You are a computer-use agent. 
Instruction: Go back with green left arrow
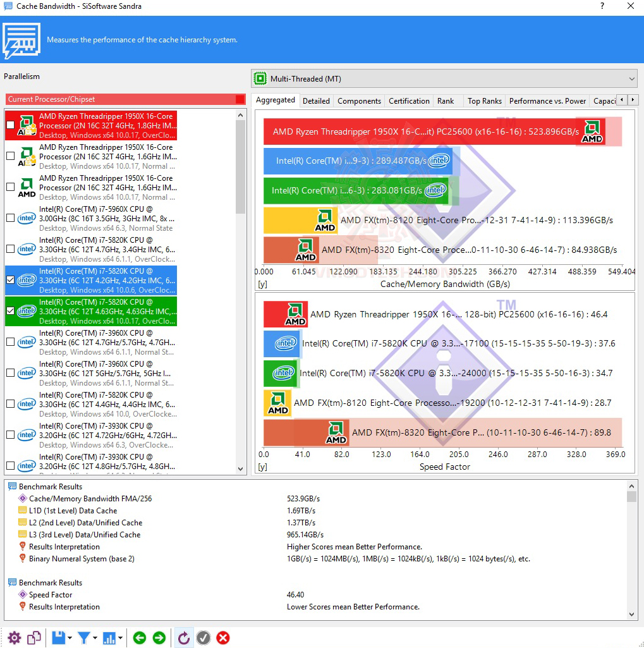point(140,638)
